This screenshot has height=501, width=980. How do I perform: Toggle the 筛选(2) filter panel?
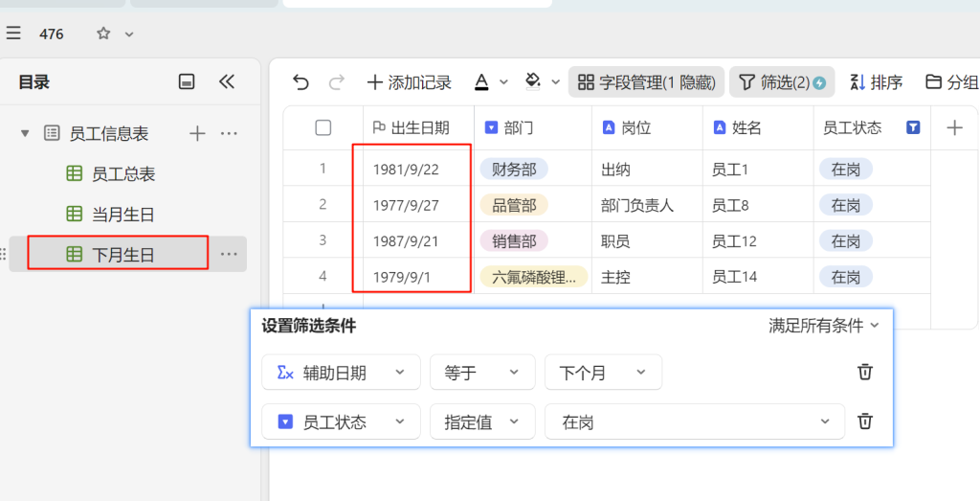(782, 82)
